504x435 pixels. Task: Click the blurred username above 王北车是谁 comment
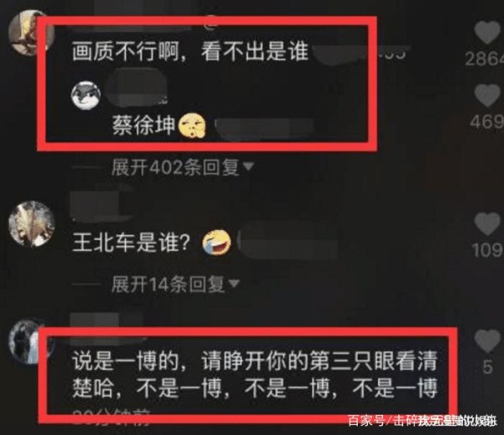(x=102, y=206)
